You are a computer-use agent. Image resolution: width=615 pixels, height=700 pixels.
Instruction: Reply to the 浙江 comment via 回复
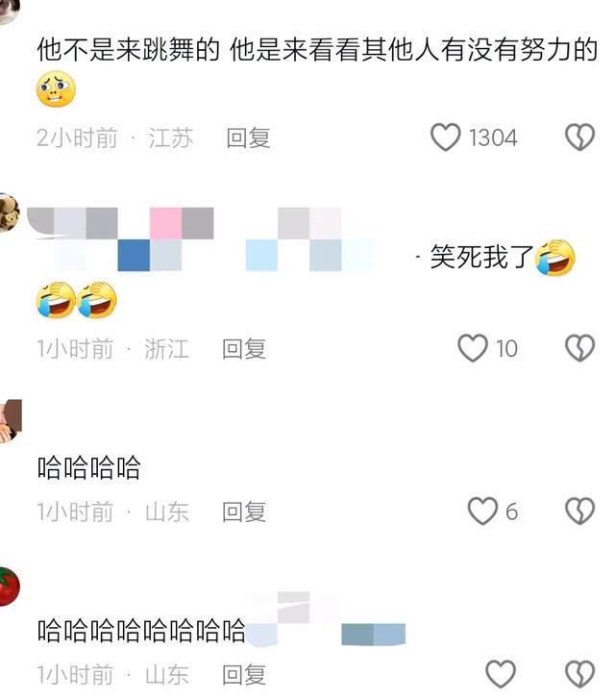244,349
